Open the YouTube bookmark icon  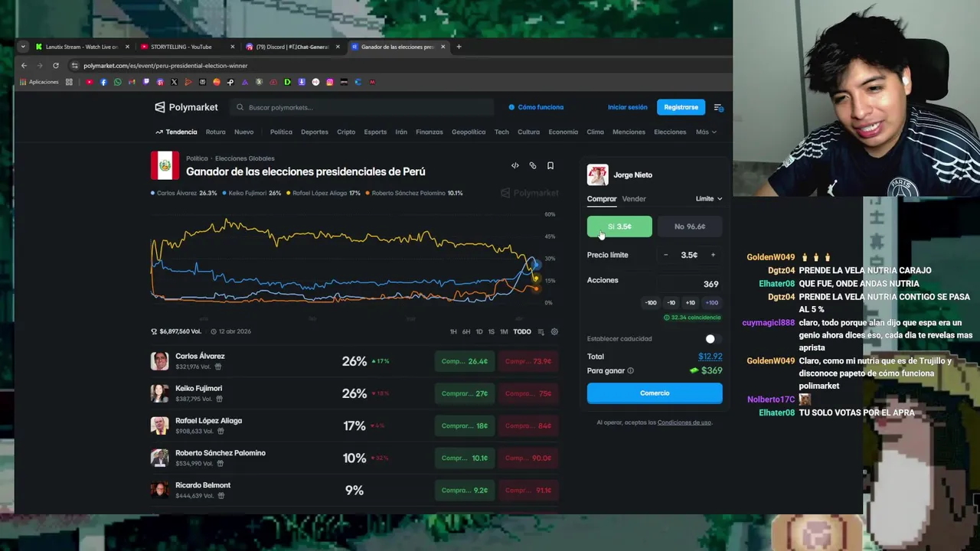(90, 82)
